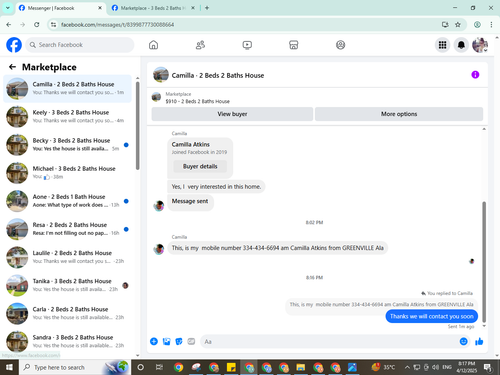Viewport: 500px width, 375px height.
Task: Open Chrome profile icon
Action: pyautogui.click(x=477, y=24)
